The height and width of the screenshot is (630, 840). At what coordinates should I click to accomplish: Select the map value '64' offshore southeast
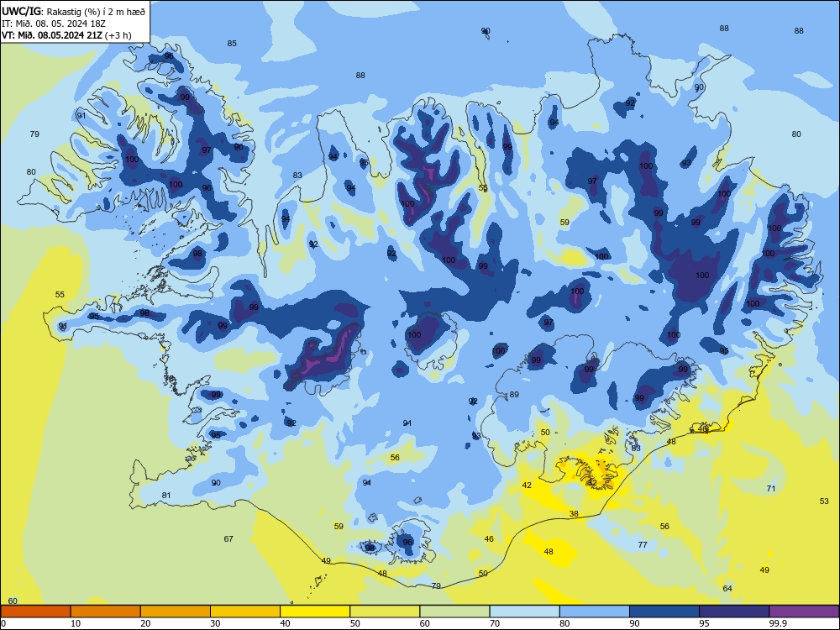727,589
